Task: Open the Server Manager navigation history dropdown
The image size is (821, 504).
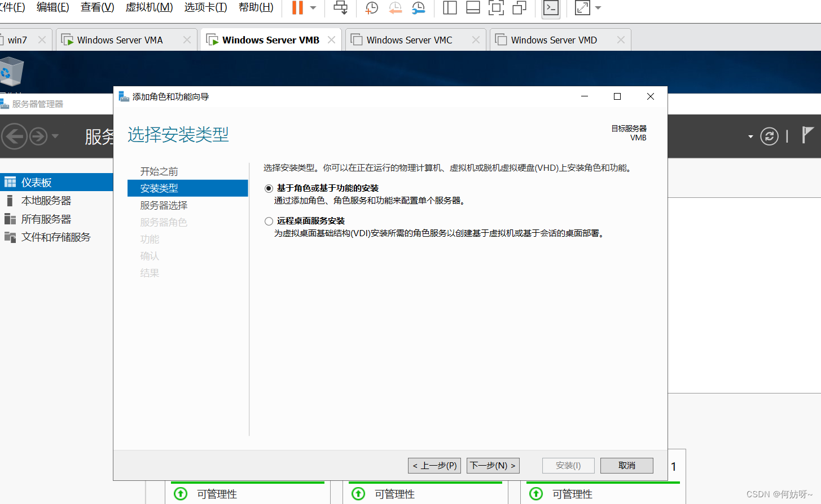Action: (55, 136)
